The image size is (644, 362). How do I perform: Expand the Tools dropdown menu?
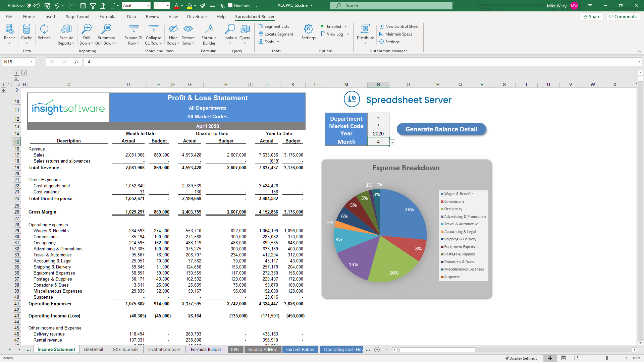pos(278,42)
